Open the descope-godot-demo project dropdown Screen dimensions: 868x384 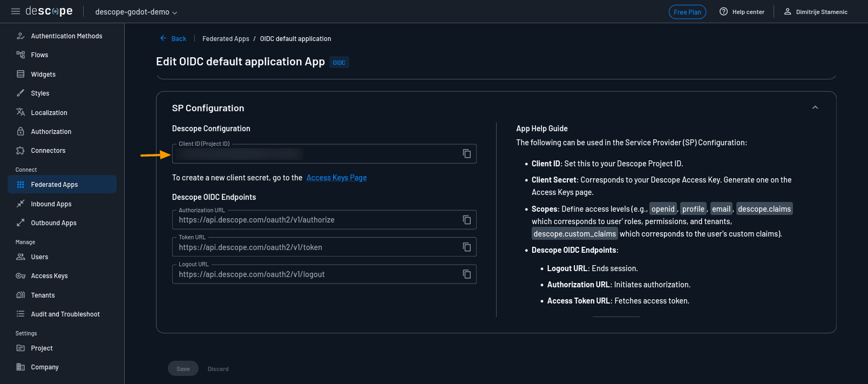coord(136,12)
